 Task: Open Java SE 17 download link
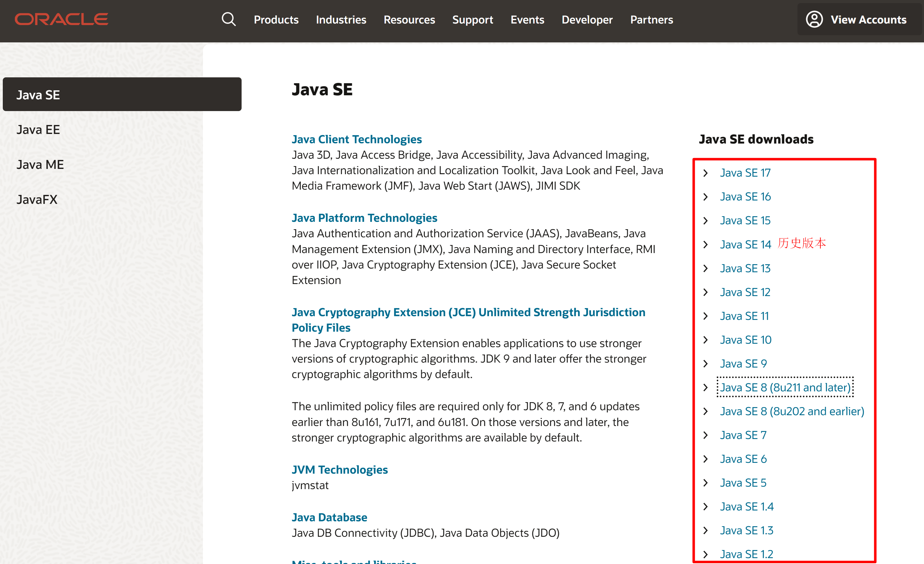click(x=745, y=173)
